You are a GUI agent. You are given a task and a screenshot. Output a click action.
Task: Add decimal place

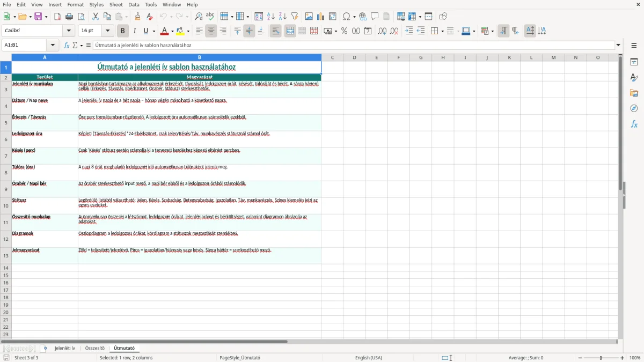(x=382, y=31)
